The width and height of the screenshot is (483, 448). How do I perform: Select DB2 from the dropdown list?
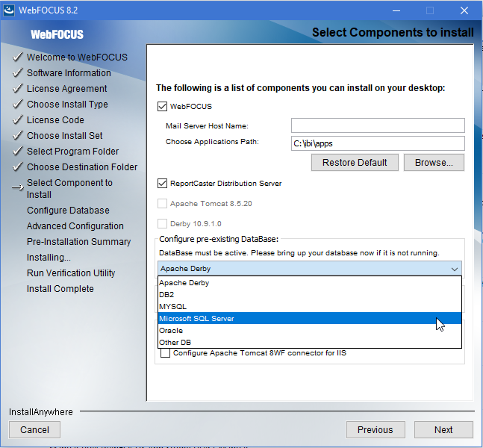coord(310,294)
